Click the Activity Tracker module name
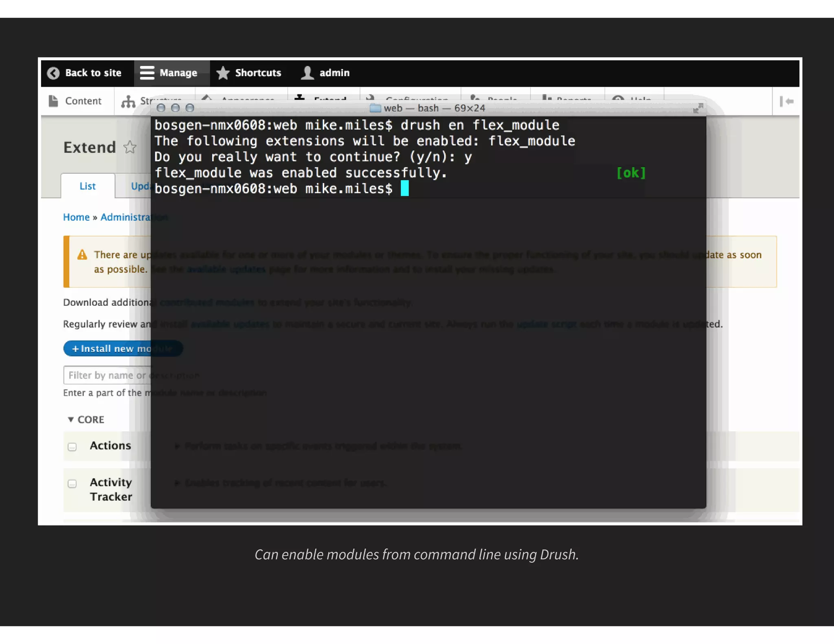The image size is (834, 644). click(111, 489)
